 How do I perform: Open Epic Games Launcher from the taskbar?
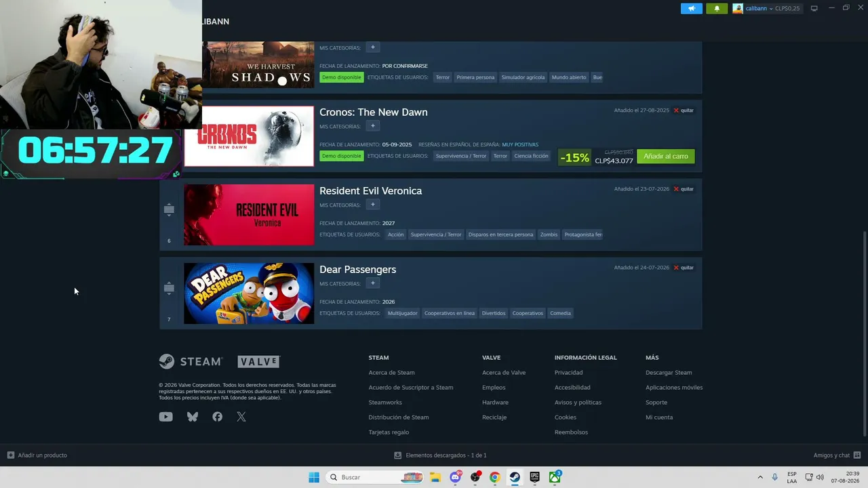click(534, 477)
